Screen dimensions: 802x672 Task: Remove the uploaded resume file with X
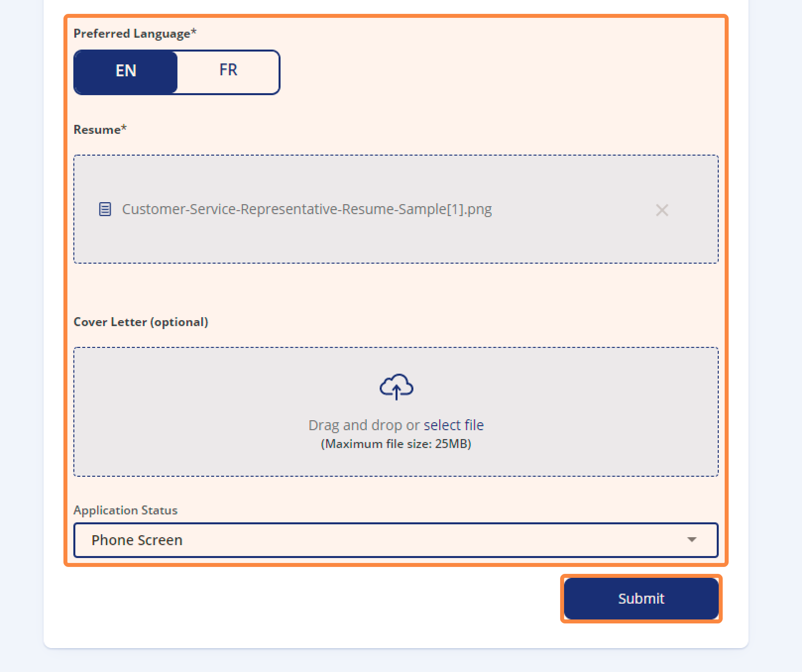[662, 210]
